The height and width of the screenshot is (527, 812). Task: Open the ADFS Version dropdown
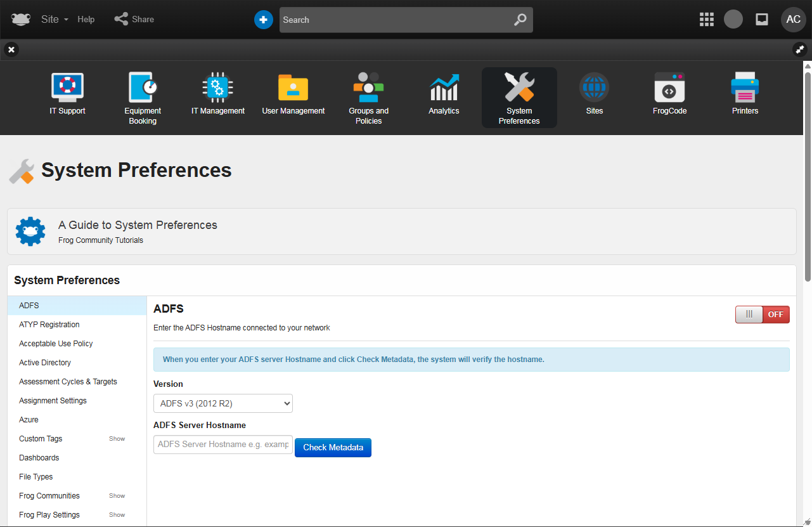point(223,403)
